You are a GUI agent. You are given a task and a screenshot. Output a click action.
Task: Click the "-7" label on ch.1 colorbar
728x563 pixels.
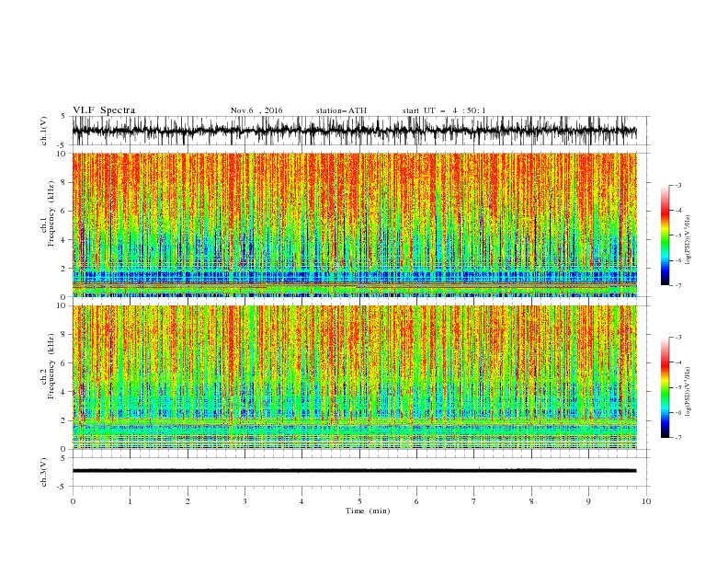click(678, 285)
